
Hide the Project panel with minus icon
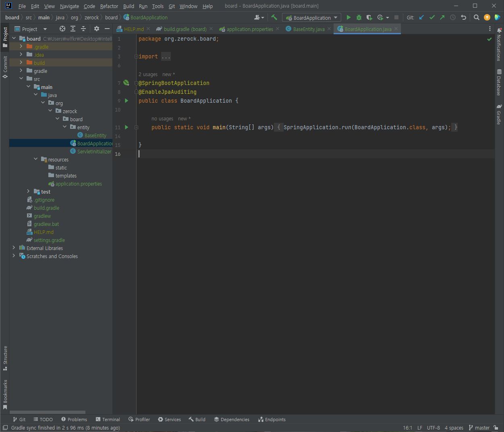click(107, 29)
